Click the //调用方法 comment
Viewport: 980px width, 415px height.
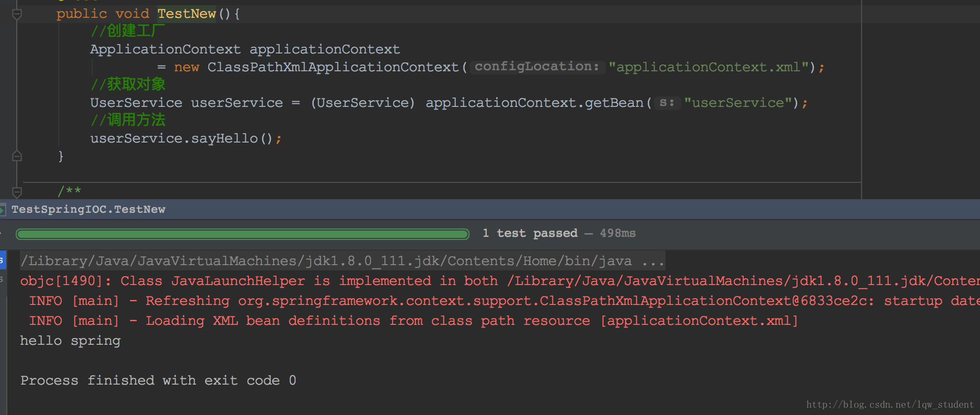pos(128,120)
